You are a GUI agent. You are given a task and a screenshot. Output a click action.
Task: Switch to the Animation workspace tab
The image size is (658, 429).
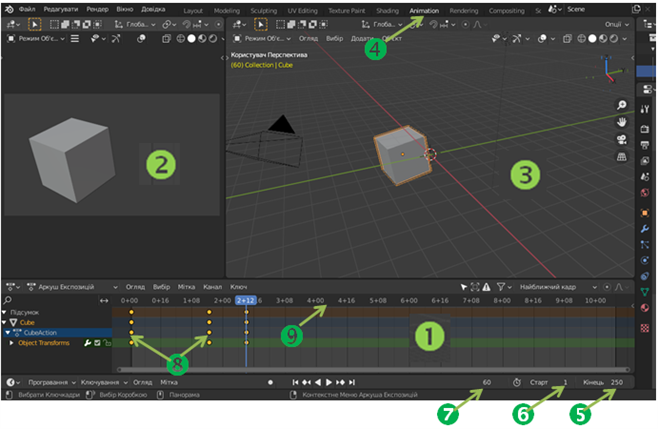(424, 10)
